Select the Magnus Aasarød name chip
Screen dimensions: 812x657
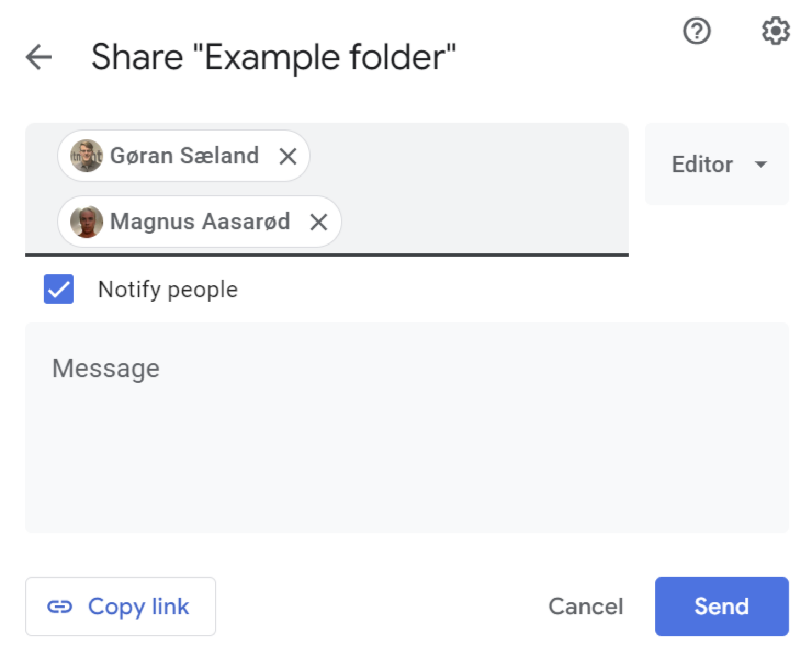coord(200,222)
